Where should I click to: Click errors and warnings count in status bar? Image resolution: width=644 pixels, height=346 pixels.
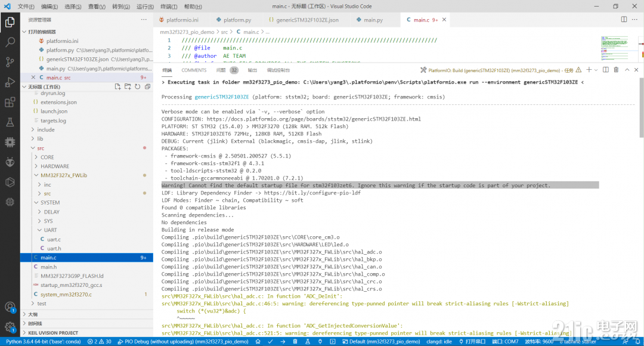coord(99,341)
